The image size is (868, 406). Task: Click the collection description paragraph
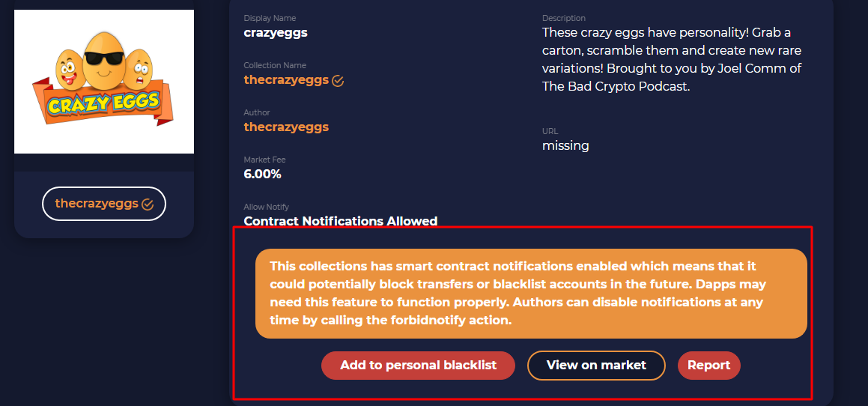coord(672,60)
